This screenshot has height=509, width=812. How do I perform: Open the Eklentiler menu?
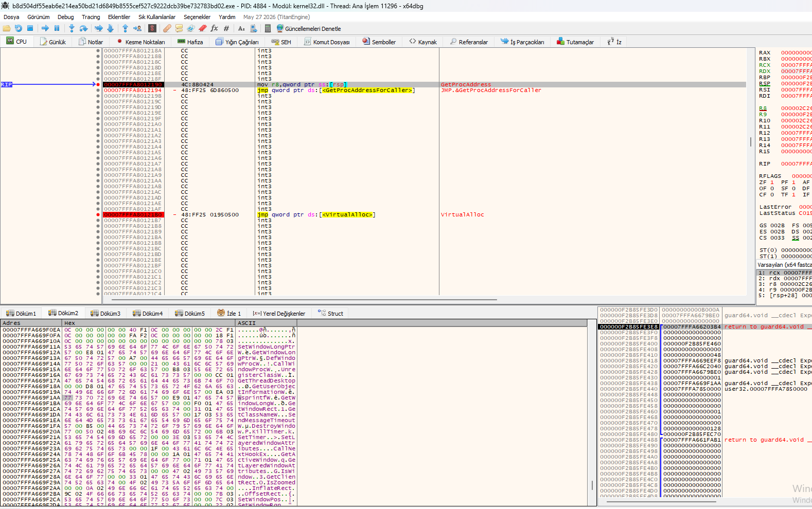119,17
